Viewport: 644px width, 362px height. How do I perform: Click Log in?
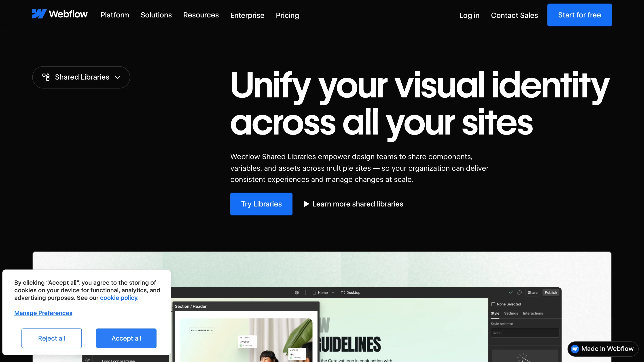tap(470, 15)
